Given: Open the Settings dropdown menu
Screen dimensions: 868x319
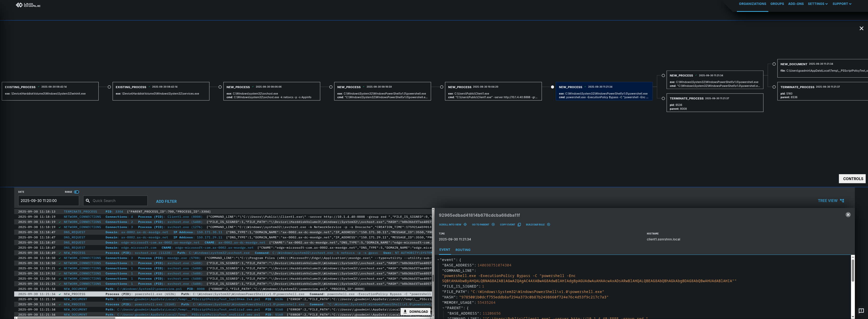Looking at the screenshot, I should pos(818,4).
